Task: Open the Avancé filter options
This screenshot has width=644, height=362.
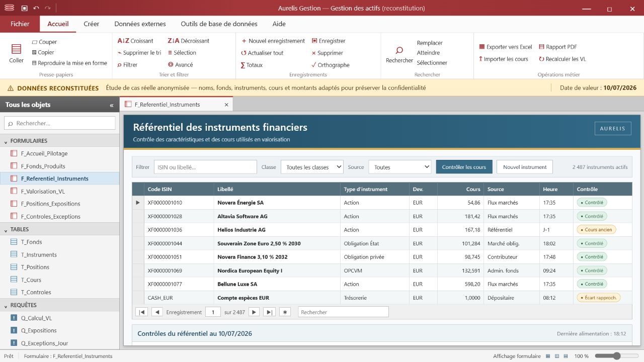Action: click(180, 65)
